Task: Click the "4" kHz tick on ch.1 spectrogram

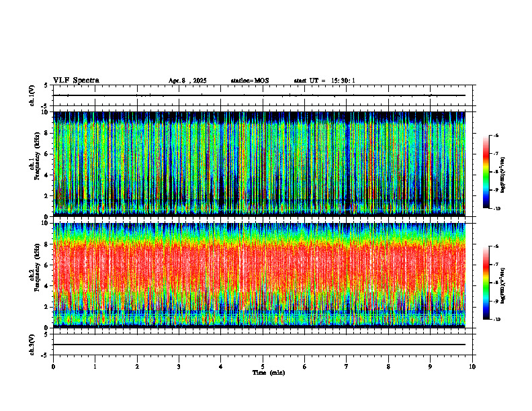Action: pos(47,175)
